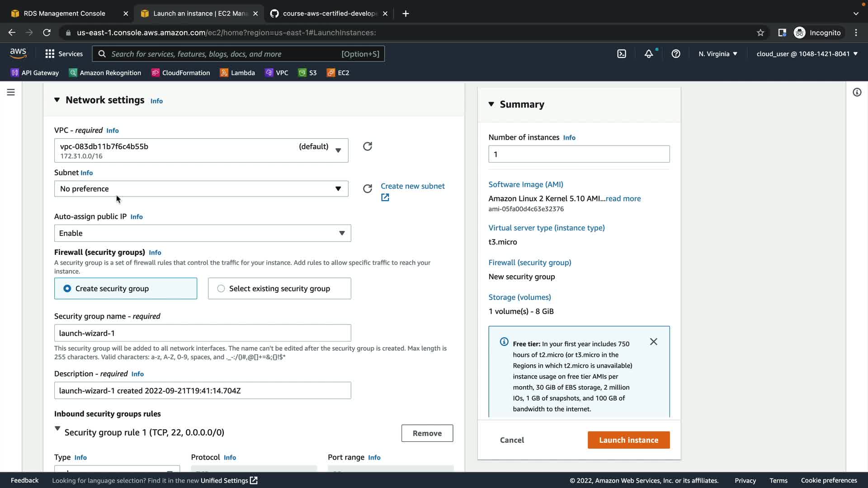The image size is (868, 488).
Task: Collapse the Network settings section
Action: pos(57,100)
